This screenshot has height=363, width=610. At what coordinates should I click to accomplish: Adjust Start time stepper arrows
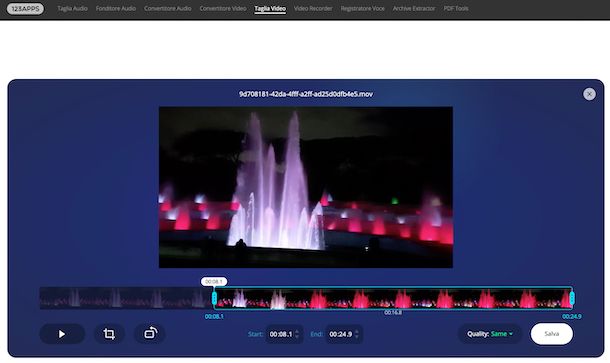click(297, 334)
